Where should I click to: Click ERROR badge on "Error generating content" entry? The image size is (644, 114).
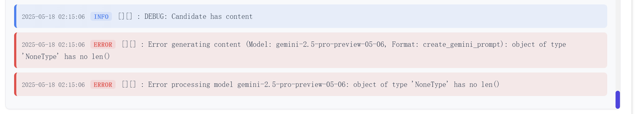click(x=103, y=45)
